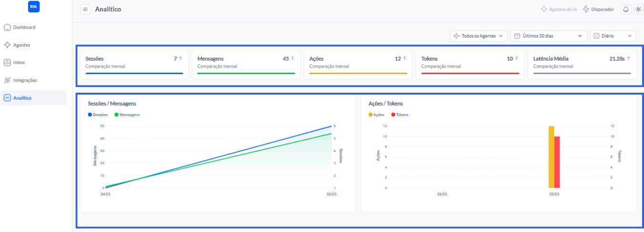Viewport: 644px width, 232px height.
Task: Open the Últimos 30 dias dropdown
Action: coord(548,36)
